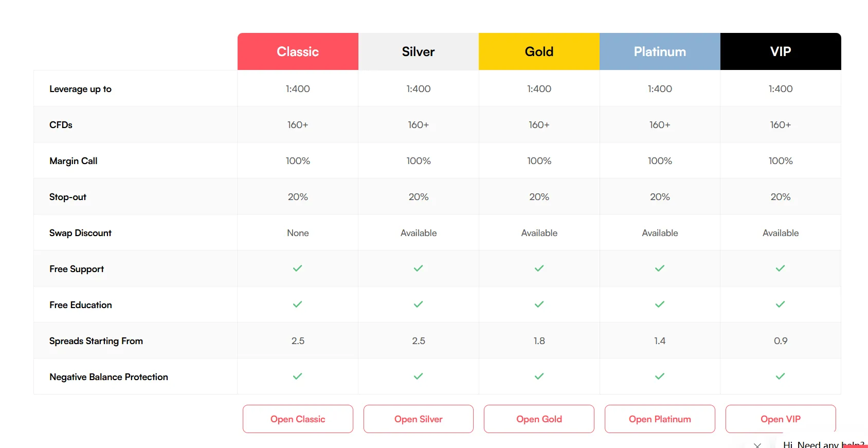Click VIP Negative Balance Protection checkmark

coord(781,377)
